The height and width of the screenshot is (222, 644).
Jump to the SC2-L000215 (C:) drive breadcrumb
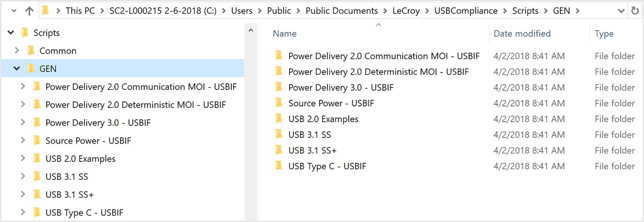[163, 11]
